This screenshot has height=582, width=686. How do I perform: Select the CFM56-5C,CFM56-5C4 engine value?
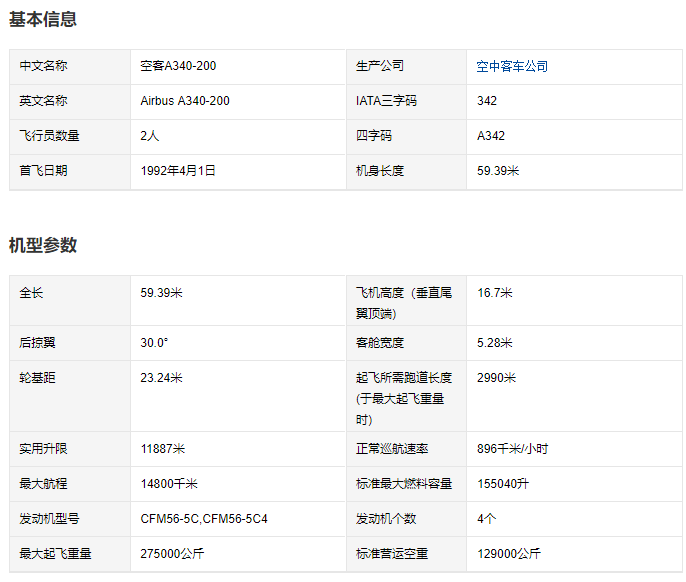pos(204,519)
